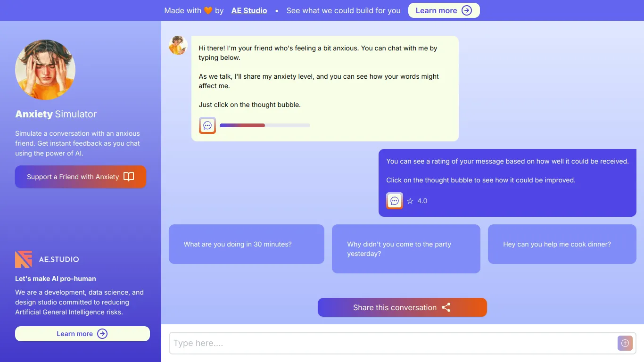The height and width of the screenshot is (362, 644).
Task: Click 'See what we could build for you' text
Action: click(x=344, y=10)
